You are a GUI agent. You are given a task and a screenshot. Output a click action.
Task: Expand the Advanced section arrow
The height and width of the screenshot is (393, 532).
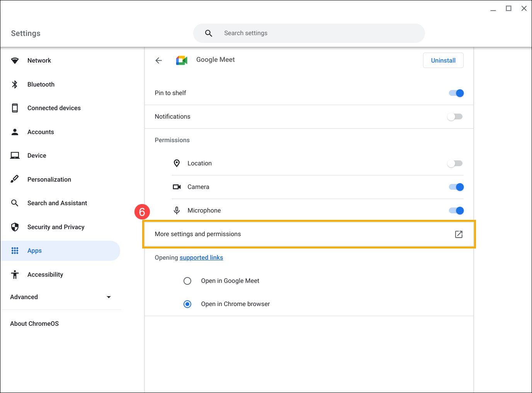pyautogui.click(x=109, y=297)
